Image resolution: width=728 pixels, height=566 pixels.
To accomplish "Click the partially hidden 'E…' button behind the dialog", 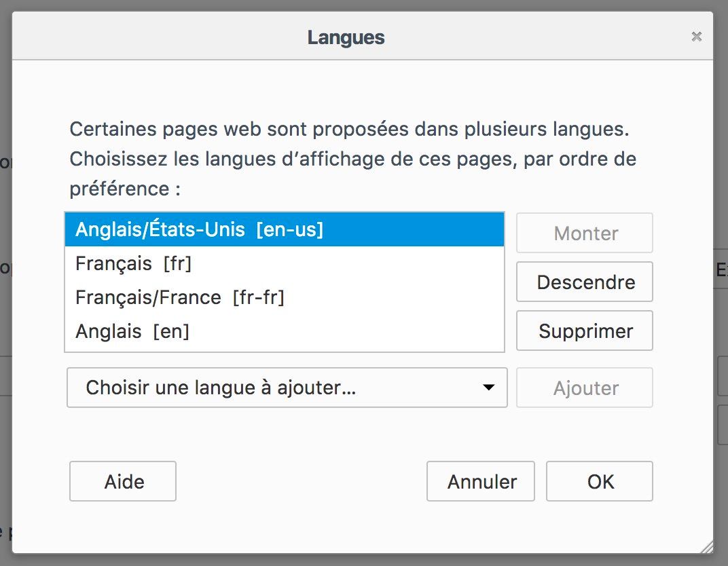I will pos(721,269).
